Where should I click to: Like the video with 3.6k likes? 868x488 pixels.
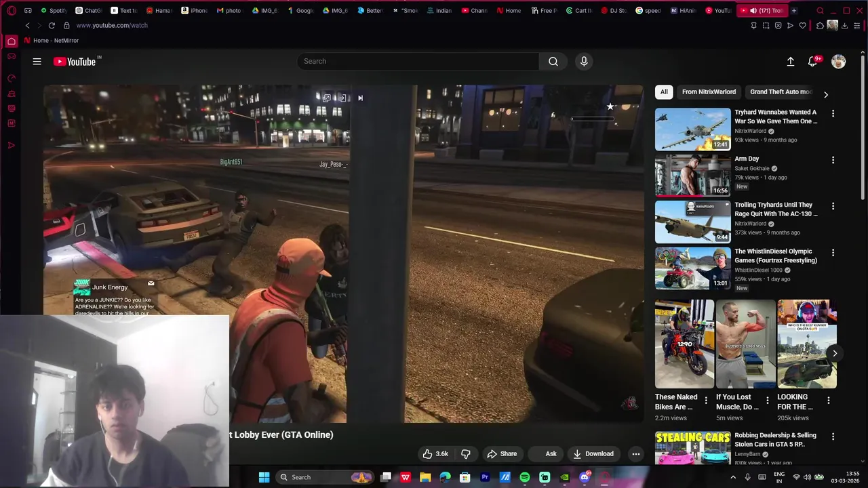[435, 453]
